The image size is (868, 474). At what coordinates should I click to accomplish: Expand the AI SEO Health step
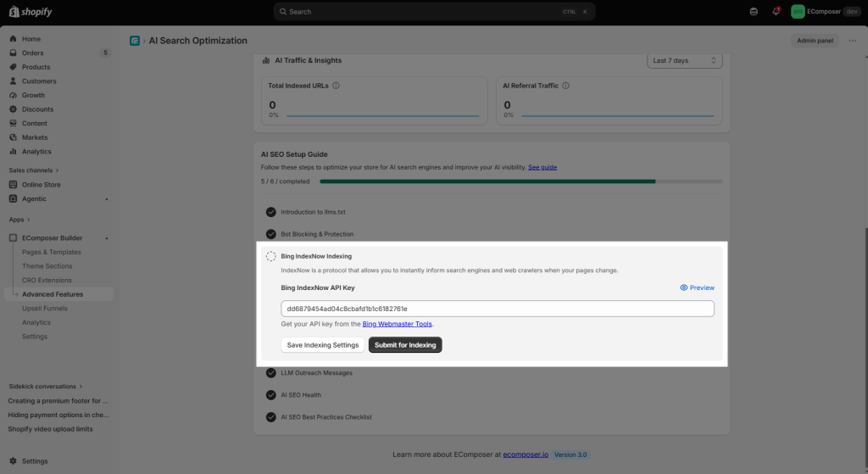pos(301,395)
